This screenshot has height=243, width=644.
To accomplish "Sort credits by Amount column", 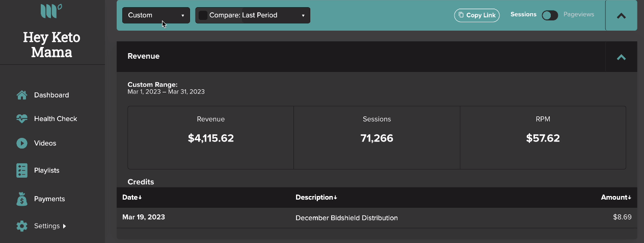I will [x=616, y=197].
